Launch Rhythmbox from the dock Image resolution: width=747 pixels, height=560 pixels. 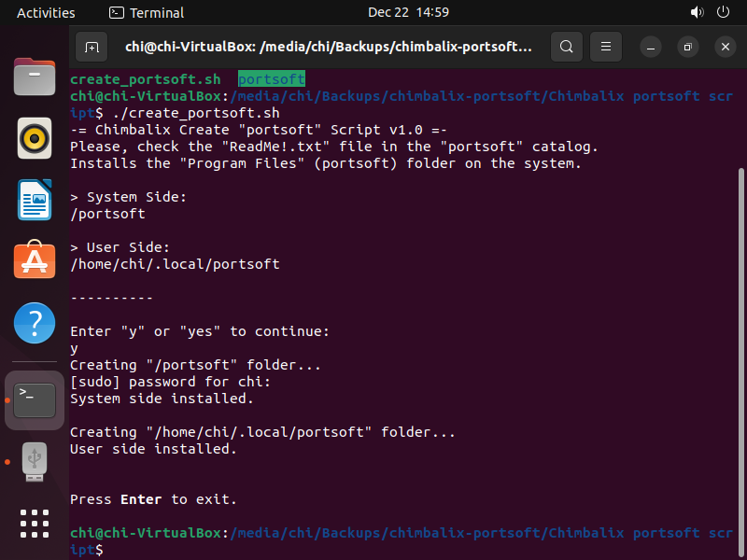pyautogui.click(x=35, y=139)
